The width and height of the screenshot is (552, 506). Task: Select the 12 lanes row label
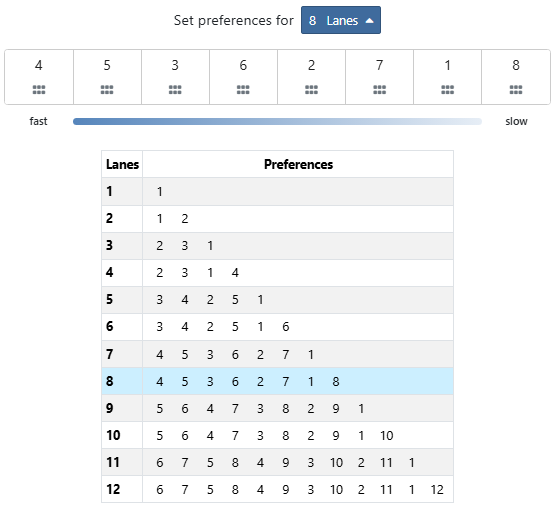tap(113, 489)
